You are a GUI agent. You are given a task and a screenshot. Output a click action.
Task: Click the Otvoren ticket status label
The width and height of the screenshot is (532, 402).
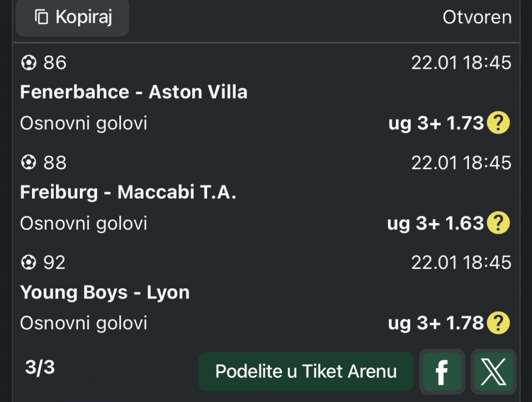tap(477, 18)
